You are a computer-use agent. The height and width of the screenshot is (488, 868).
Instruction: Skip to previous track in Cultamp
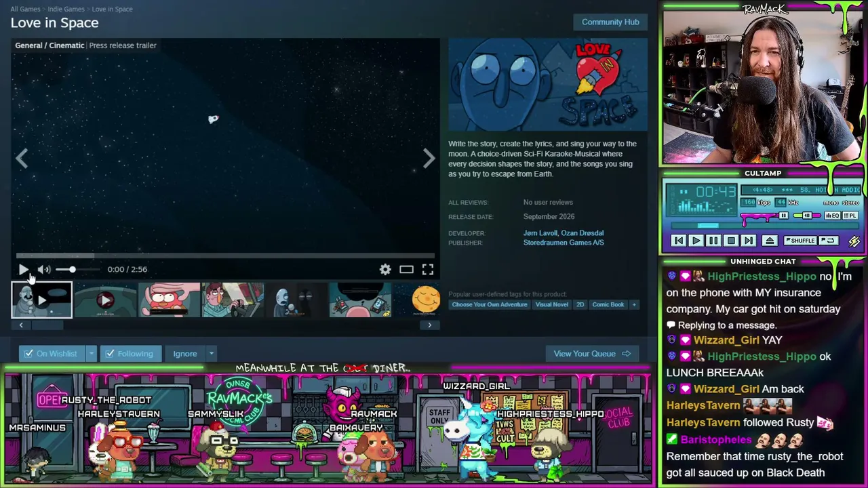tap(678, 241)
